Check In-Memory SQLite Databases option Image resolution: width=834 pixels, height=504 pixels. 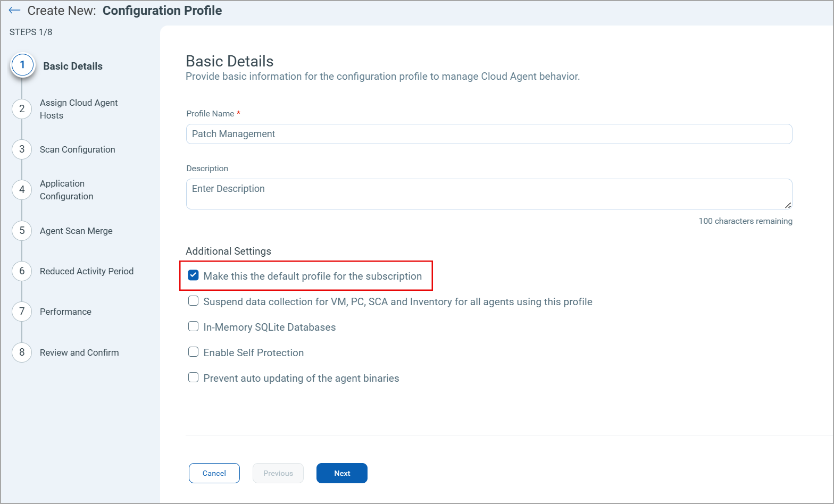tap(194, 326)
